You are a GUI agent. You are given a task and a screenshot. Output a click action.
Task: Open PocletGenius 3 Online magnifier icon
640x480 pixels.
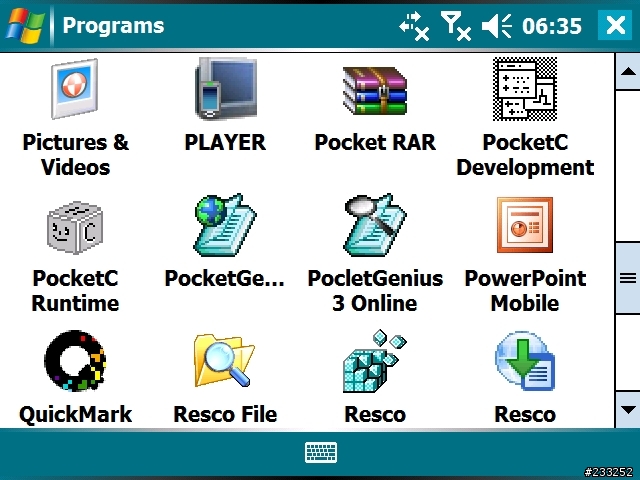click(375, 225)
